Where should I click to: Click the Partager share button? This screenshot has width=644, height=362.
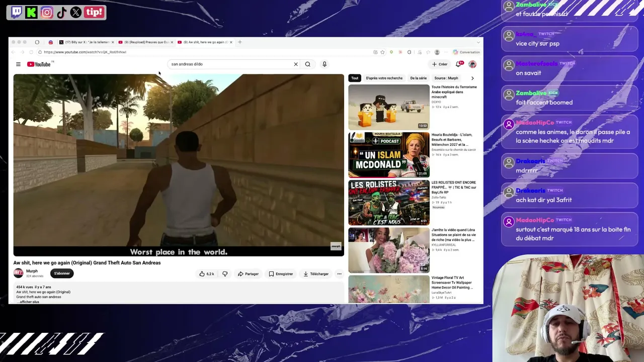tap(248, 274)
